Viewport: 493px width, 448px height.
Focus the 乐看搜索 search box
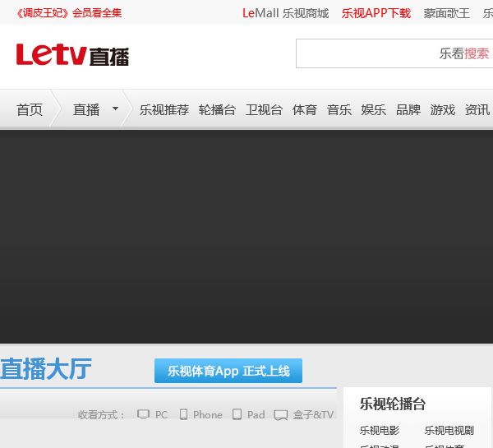click(x=394, y=53)
